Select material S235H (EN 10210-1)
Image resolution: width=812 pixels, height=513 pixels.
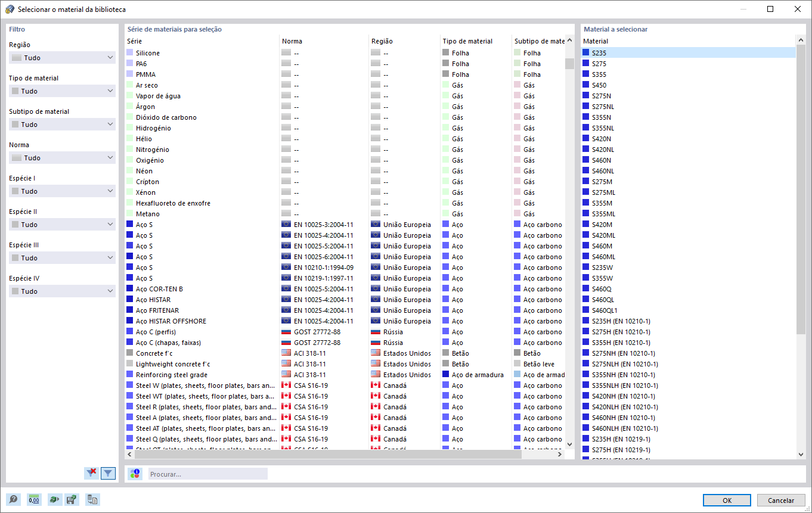tap(689, 321)
